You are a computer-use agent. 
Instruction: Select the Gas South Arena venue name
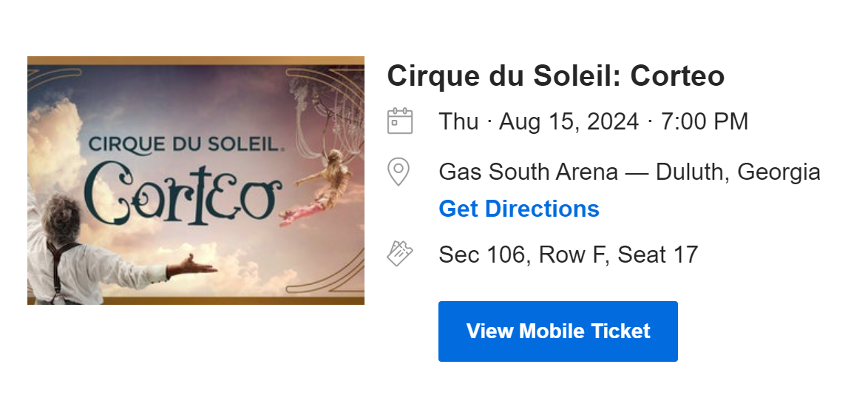coord(528,172)
